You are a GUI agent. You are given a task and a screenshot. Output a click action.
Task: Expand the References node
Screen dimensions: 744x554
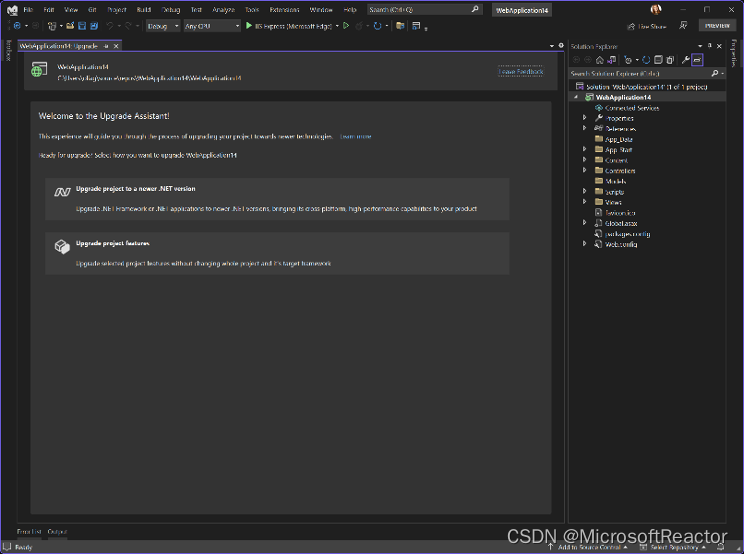click(585, 128)
